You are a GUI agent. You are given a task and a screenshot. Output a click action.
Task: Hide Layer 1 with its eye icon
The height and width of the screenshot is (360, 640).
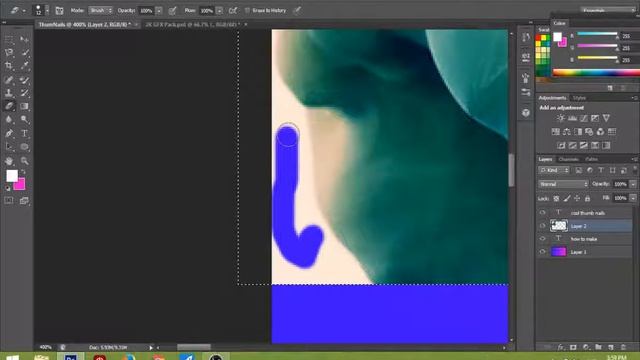pyautogui.click(x=542, y=252)
